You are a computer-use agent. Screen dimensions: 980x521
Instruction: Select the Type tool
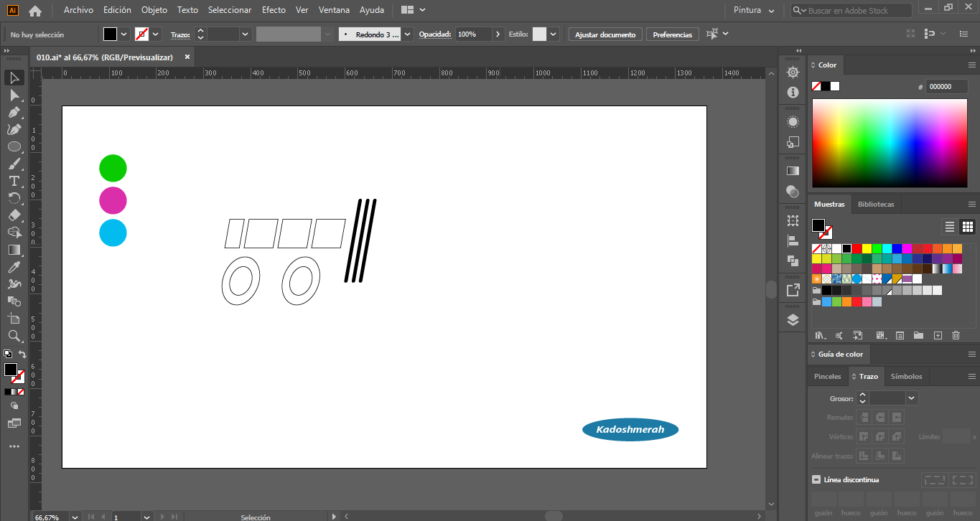14,181
